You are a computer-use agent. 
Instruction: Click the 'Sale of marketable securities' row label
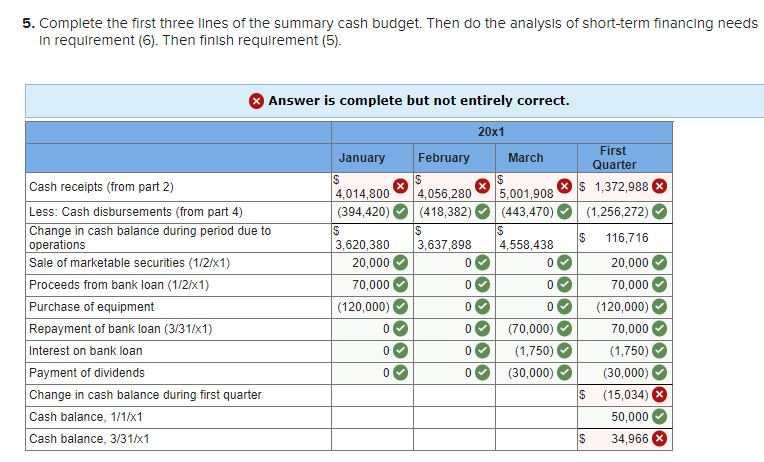click(x=130, y=263)
